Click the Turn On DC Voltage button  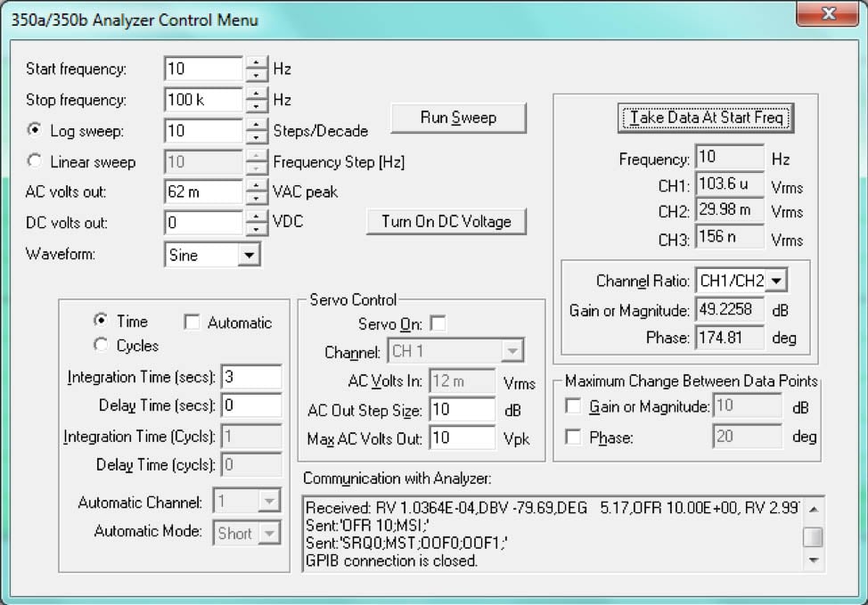pos(446,223)
